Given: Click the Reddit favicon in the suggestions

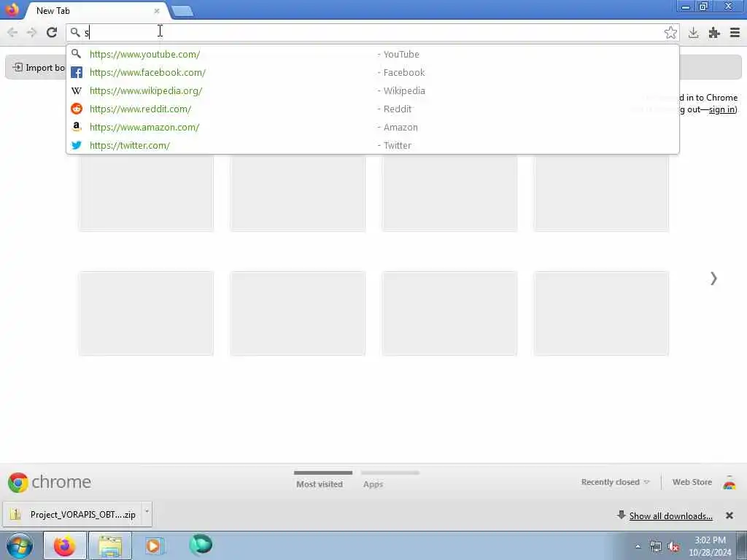Looking at the screenshot, I should click(76, 109).
